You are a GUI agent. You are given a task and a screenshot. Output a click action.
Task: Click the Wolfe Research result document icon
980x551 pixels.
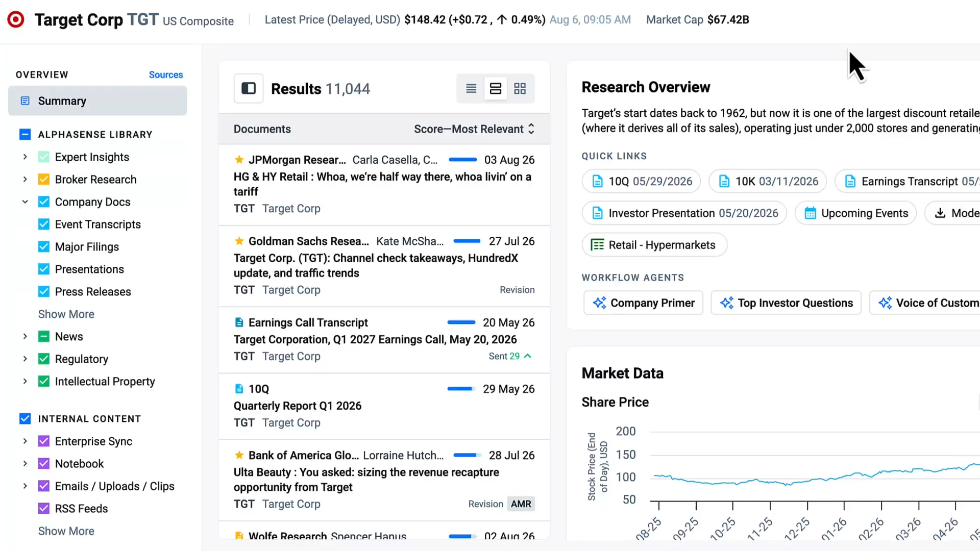pos(239,536)
